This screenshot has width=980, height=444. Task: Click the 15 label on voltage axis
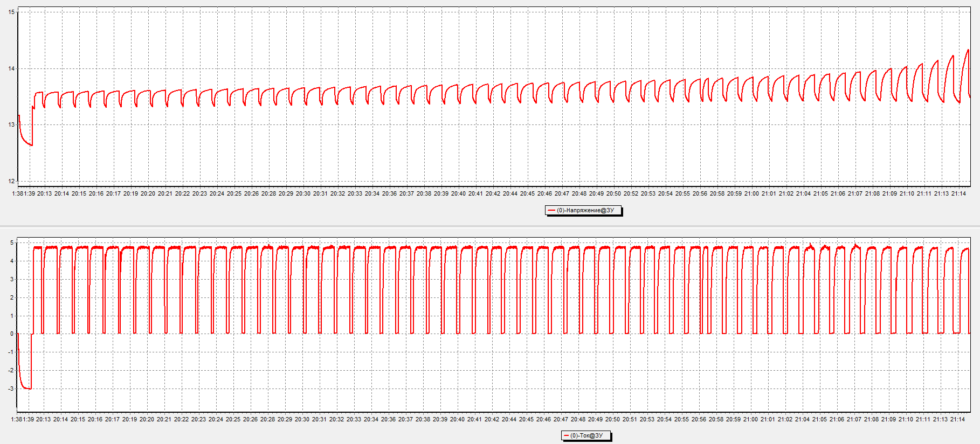(x=11, y=12)
